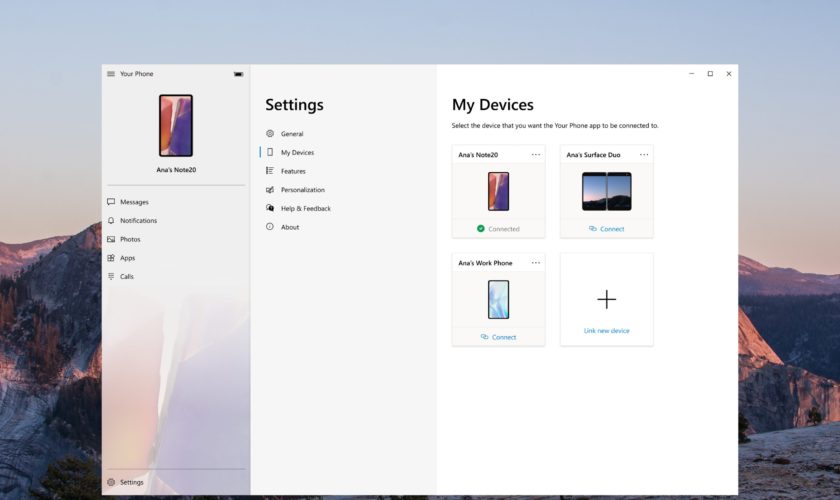Click the Ana's Note20 phone thumbnail in sidebar
This screenshot has width=840, height=500.
coord(176,126)
